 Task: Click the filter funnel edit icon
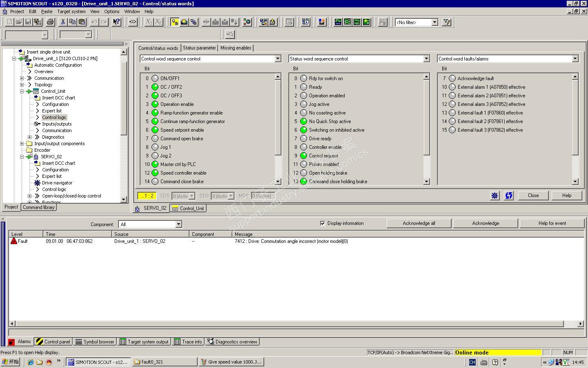tap(447, 22)
